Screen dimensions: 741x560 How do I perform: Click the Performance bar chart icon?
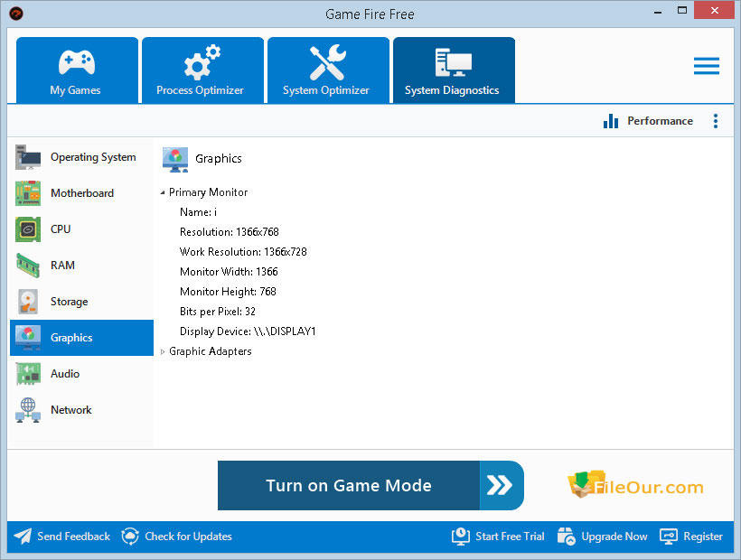point(611,121)
